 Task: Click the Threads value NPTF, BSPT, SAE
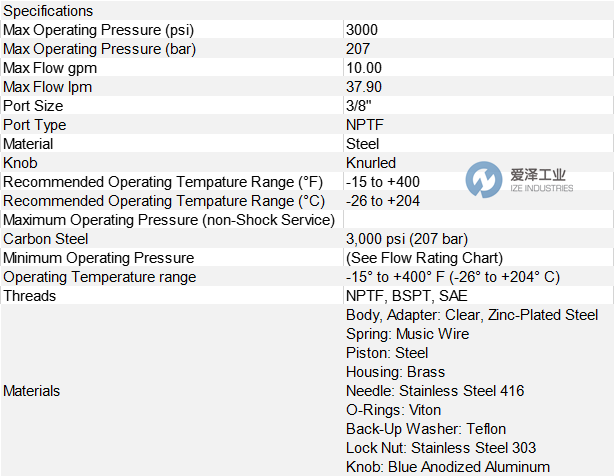[x=406, y=296]
